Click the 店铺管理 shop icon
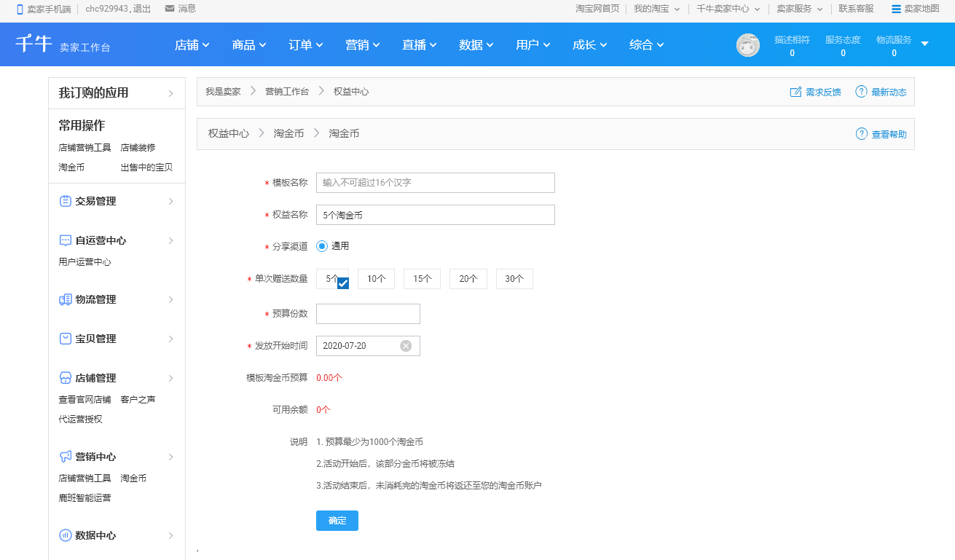 65,378
